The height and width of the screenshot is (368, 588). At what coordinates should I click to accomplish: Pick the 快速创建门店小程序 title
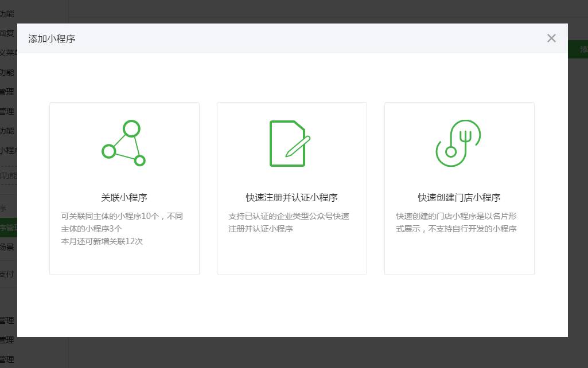click(459, 197)
